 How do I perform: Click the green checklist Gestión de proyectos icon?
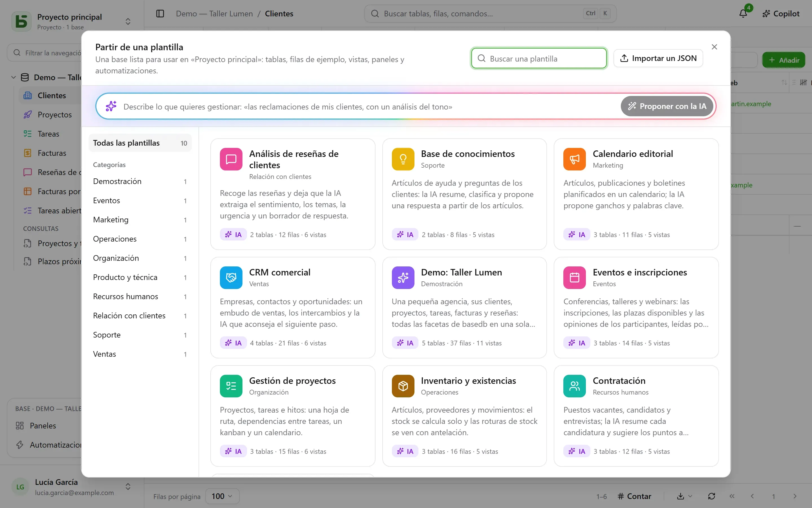coord(231,386)
